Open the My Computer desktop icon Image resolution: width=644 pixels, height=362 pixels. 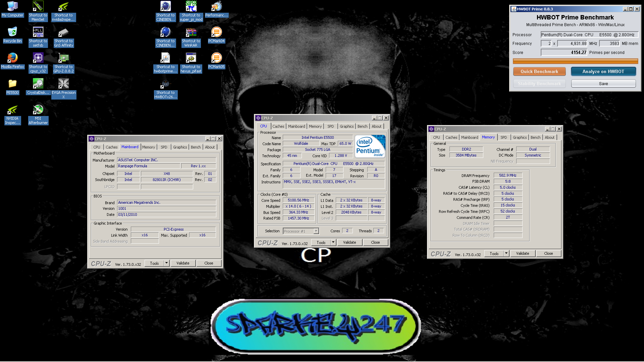[12, 9]
